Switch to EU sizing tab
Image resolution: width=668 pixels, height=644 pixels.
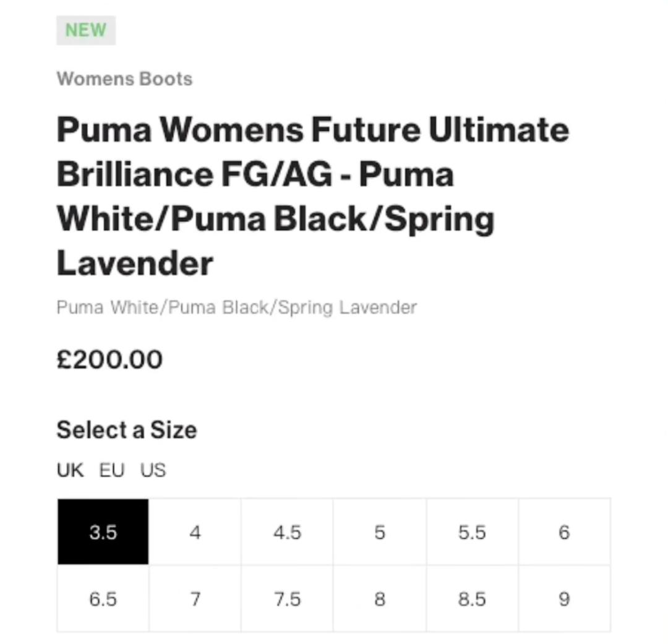tap(111, 470)
